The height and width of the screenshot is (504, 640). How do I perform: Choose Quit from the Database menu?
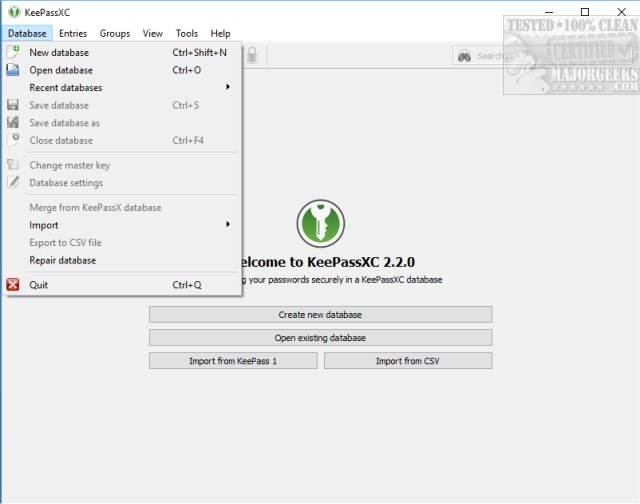tap(122, 284)
